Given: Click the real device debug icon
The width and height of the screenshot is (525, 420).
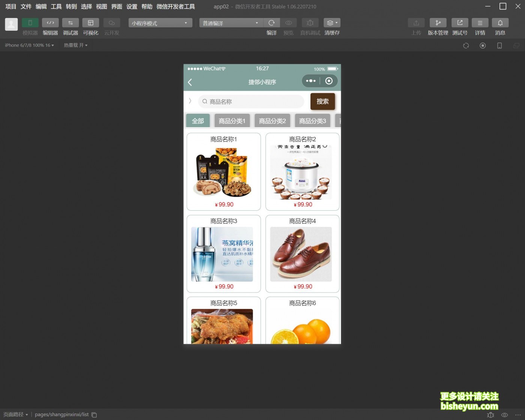Looking at the screenshot, I should click(310, 23).
